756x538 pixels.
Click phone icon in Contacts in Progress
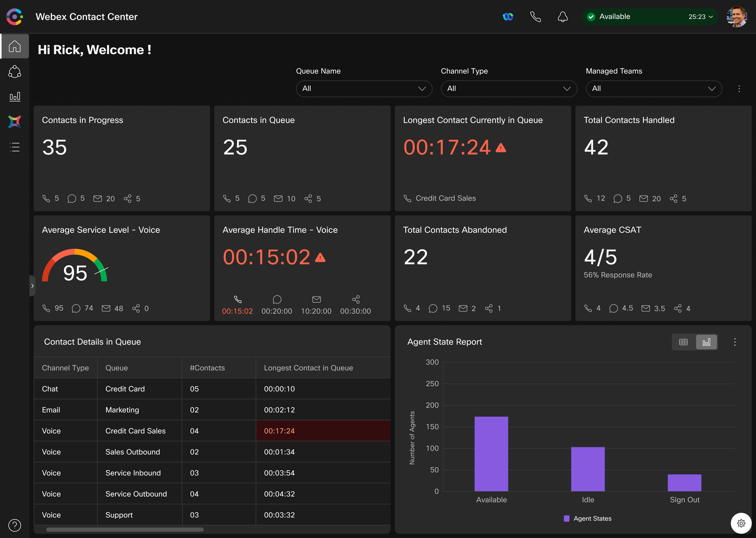[x=46, y=198]
